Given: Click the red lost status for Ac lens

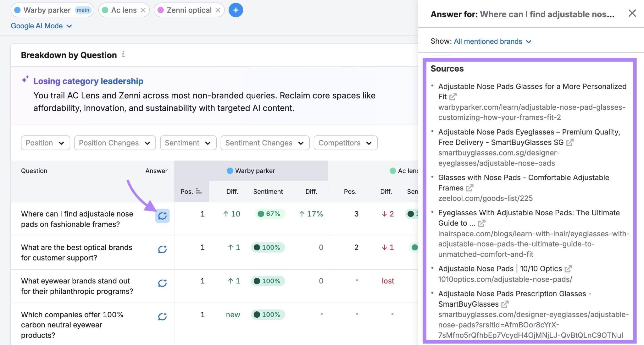Looking at the screenshot, I should pos(388,281).
